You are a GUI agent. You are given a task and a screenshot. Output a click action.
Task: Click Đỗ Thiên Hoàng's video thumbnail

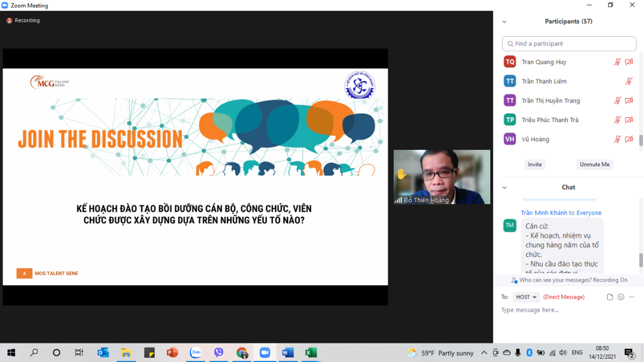(x=442, y=177)
